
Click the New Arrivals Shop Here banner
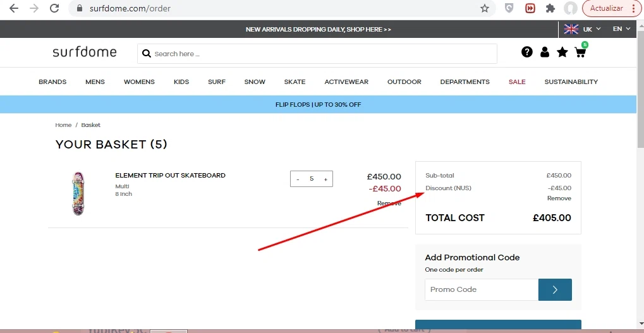point(319,30)
